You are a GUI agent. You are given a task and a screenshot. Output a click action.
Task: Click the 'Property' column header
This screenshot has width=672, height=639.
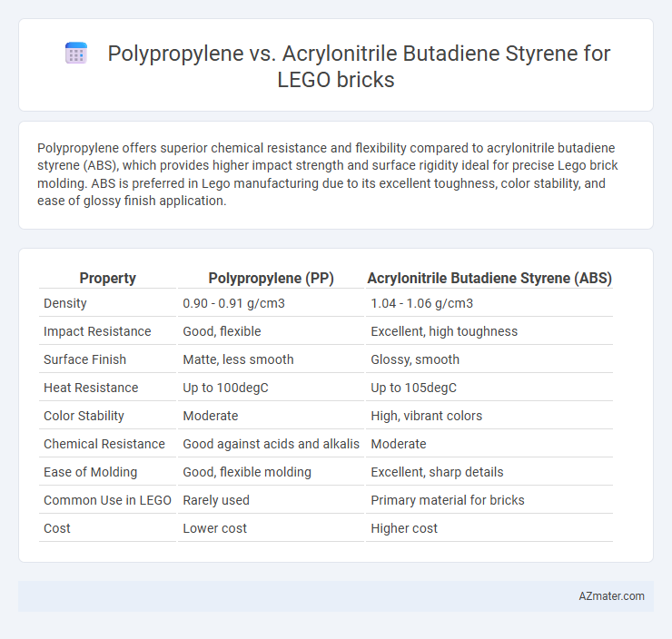coord(107,278)
